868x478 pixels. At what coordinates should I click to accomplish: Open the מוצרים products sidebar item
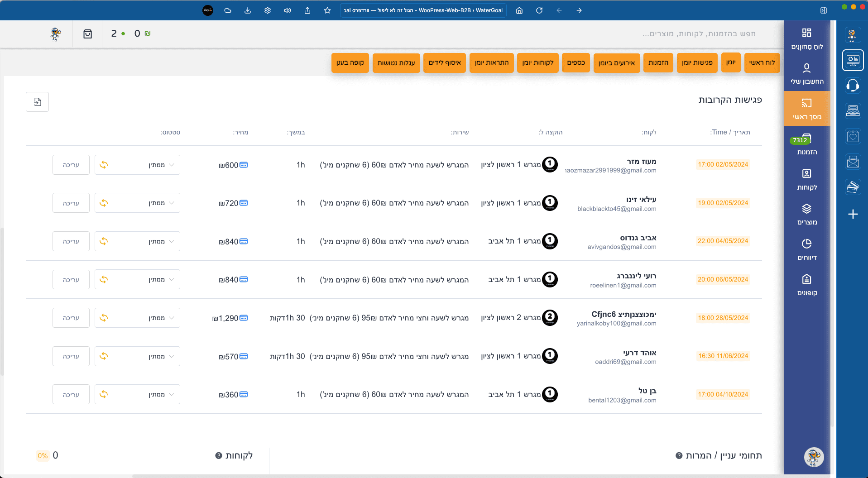(x=807, y=215)
